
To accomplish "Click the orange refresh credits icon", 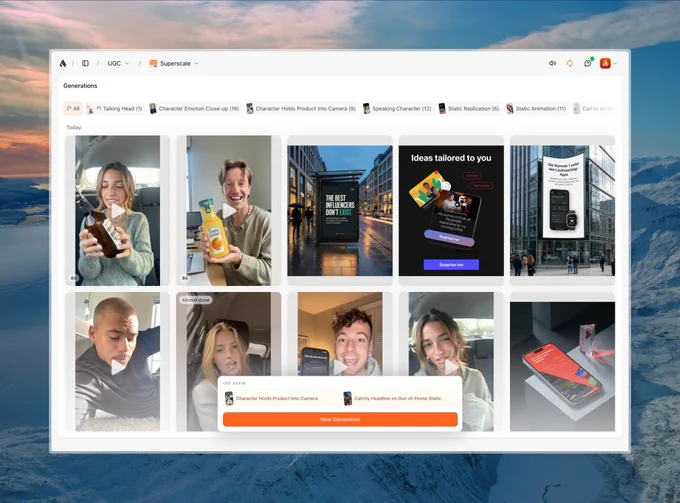I will point(570,63).
